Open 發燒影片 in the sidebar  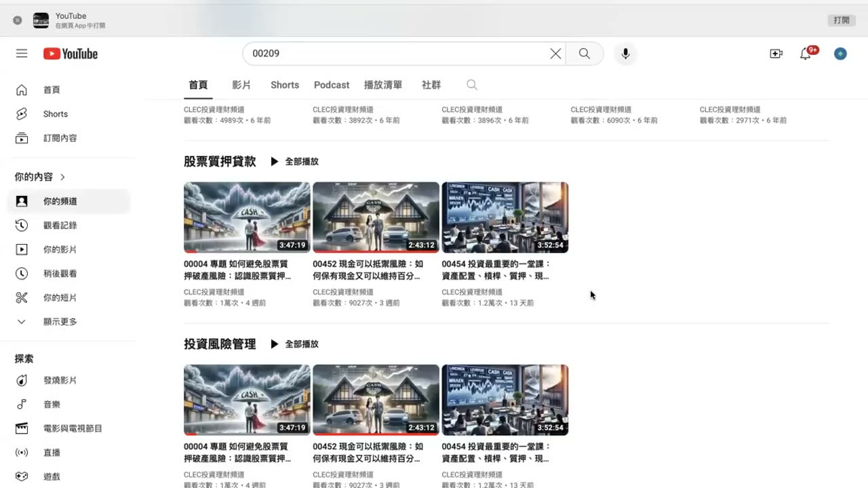pyautogui.click(x=68, y=380)
